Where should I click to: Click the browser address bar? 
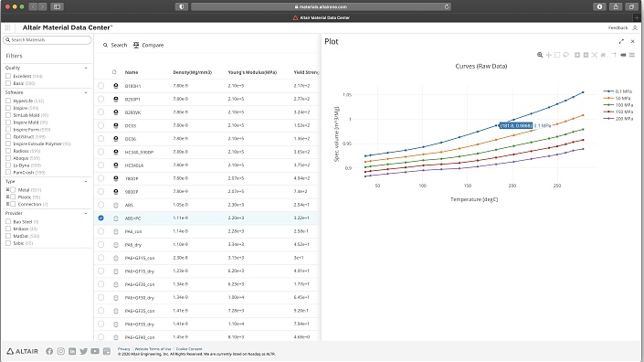pos(321,7)
